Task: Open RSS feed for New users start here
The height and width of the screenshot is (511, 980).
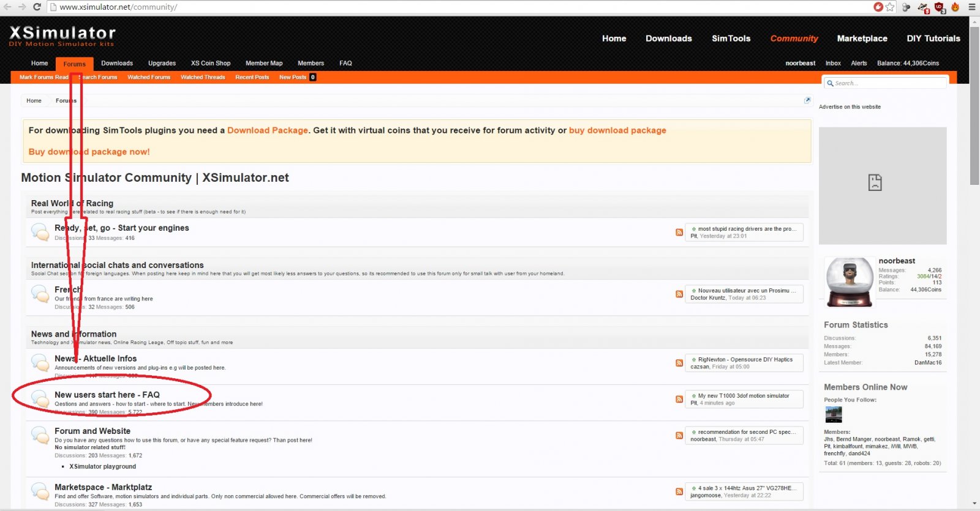Action: click(679, 399)
